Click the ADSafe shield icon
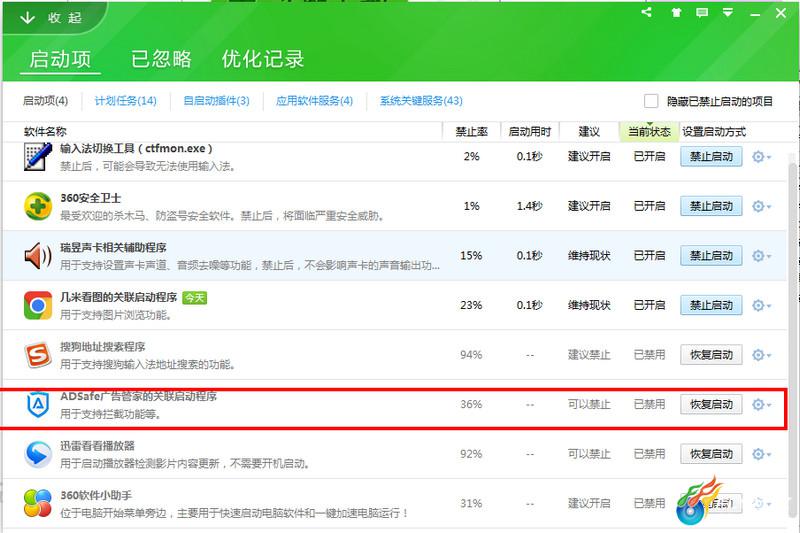Viewport: 800px width, 533px height. point(38,404)
